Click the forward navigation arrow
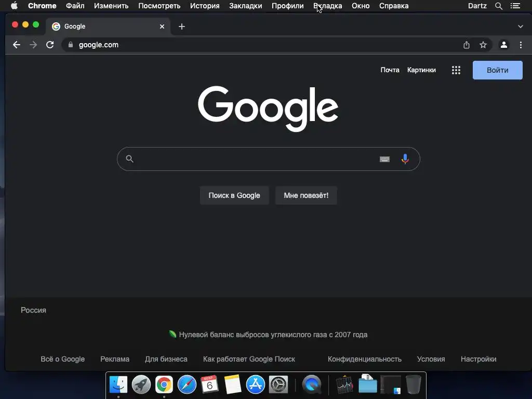The width and height of the screenshot is (532, 399). 33,45
